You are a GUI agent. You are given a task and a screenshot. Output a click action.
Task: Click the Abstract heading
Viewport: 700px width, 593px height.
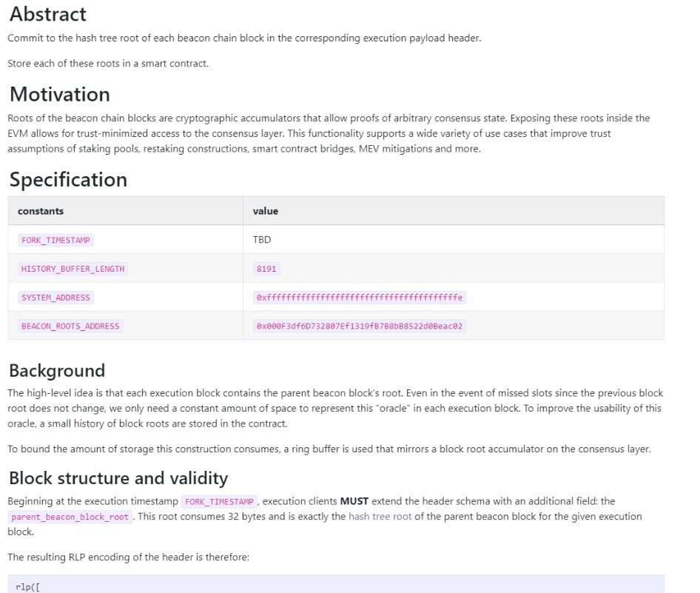tap(48, 14)
